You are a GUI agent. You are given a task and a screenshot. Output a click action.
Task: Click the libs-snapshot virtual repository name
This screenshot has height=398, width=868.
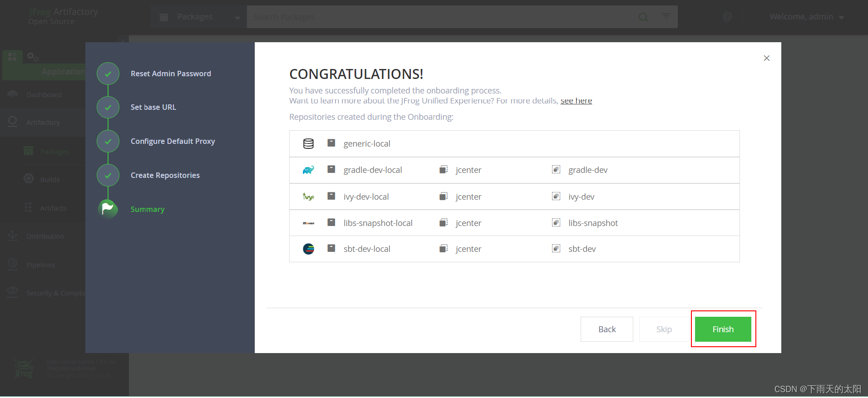[593, 223]
